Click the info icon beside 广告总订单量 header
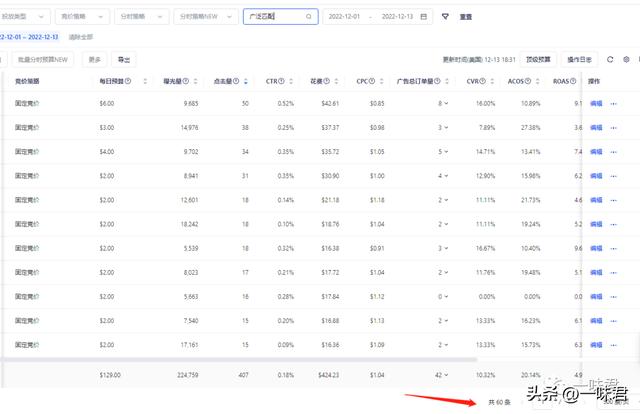Image resolution: width=640 pixels, height=414 pixels. pos(437,81)
